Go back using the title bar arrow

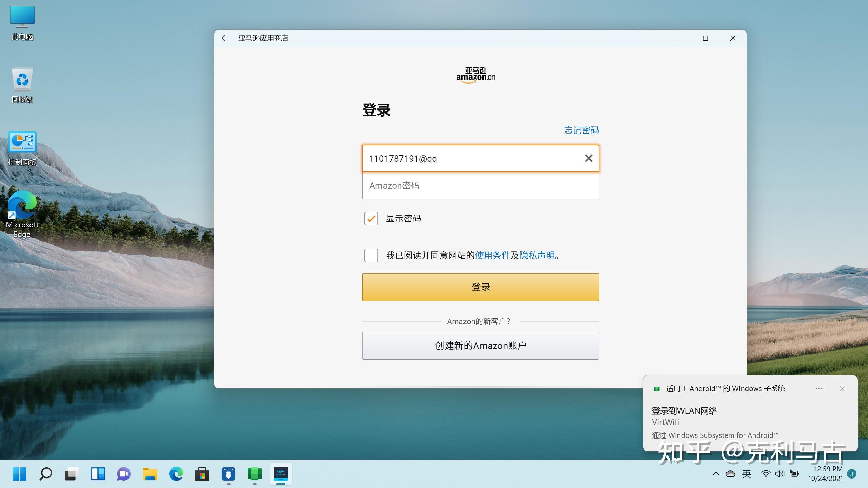[x=225, y=38]
